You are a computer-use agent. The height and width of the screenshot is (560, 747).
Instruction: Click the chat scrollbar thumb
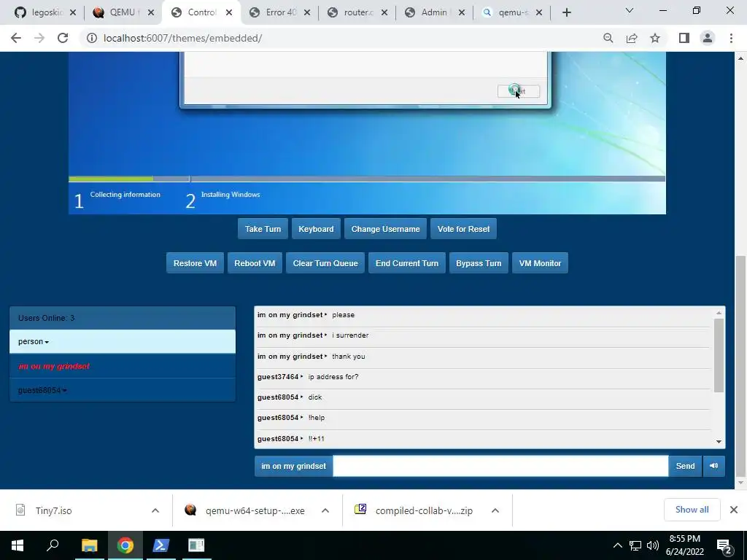[719, 355]
